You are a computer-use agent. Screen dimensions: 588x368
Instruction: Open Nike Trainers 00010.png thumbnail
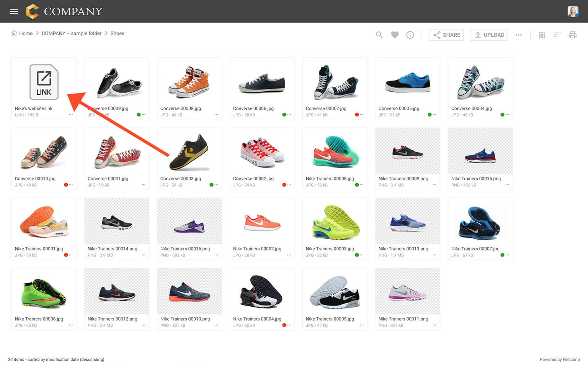click(189, 292)
